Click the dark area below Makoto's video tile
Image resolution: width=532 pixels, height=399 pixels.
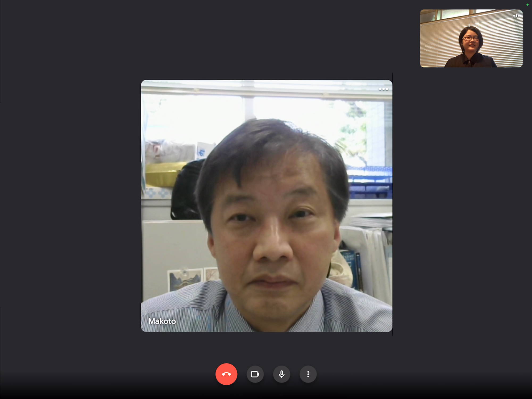pyautogui.click(x=267, y=346)
